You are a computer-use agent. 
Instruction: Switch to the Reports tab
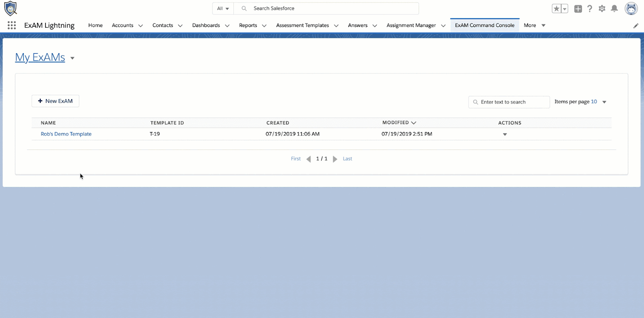[x=248, y=25]
